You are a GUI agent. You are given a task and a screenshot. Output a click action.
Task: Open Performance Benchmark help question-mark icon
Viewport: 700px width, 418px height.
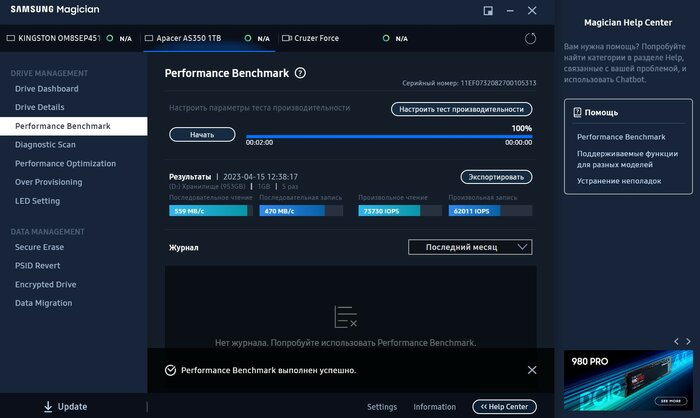(300, 73)
